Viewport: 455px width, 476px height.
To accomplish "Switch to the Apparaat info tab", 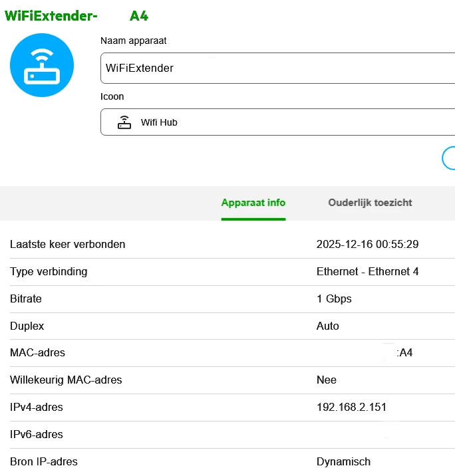I will pyautogui.click(x=253, y=203).
